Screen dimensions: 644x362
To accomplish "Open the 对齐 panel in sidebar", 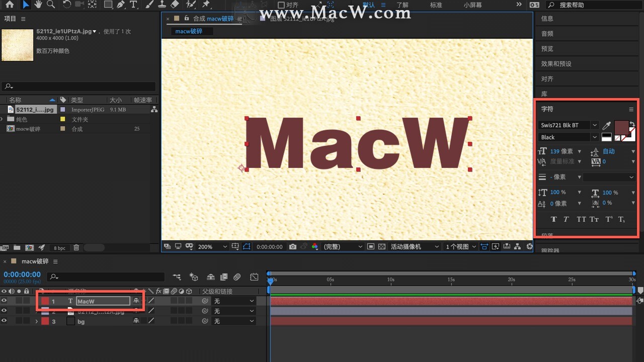I will tap(547, 79).
